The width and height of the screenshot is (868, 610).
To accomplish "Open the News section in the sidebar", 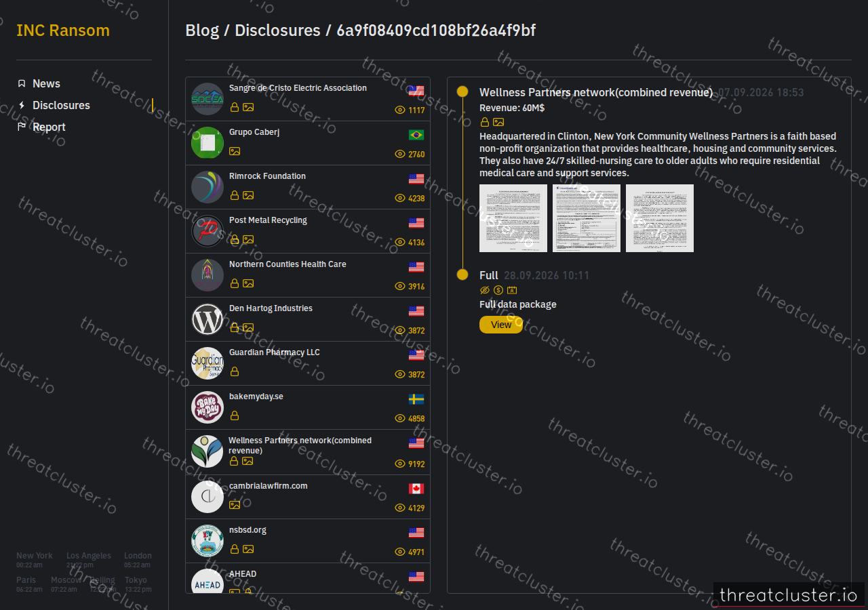I will [x=46, y=83].
